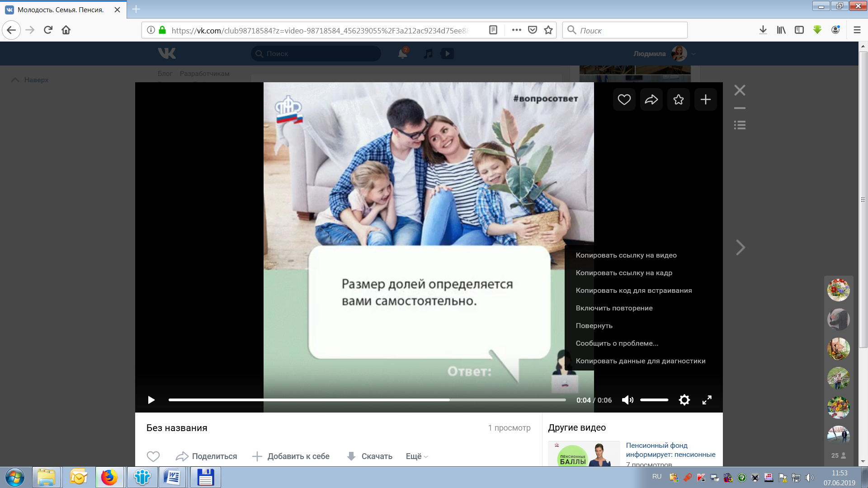
Task: Open the Блог link
Action: [165, 74]
